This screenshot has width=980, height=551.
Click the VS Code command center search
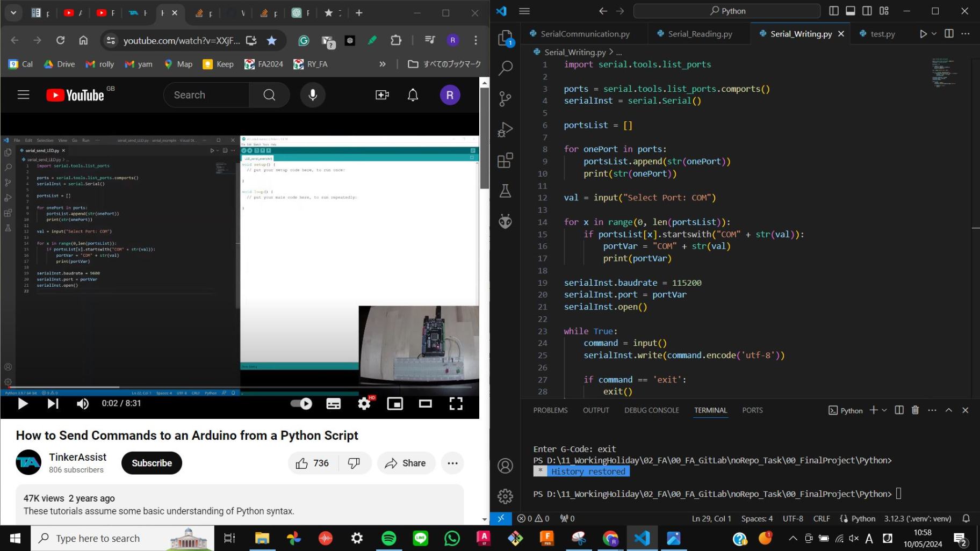point(727,11)
